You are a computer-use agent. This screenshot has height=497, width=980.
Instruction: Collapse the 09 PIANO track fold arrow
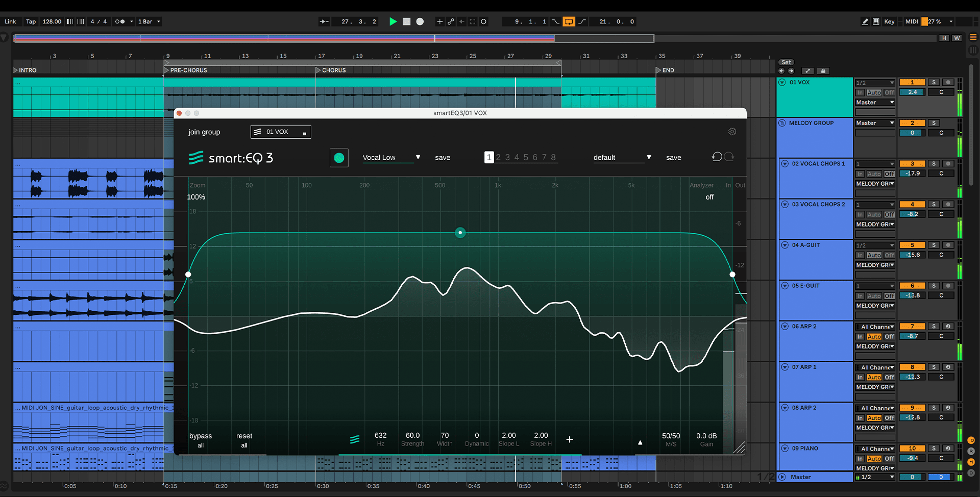(x=785, y=449)
